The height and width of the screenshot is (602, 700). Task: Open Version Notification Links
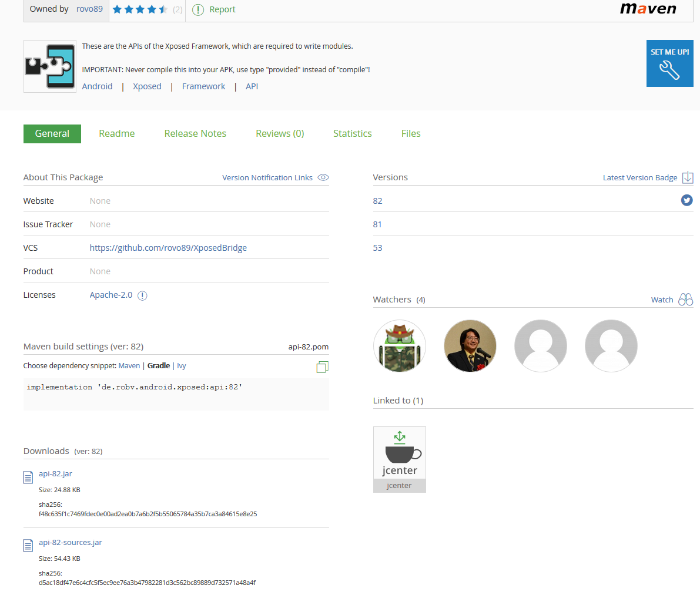(x=267, y=177)
